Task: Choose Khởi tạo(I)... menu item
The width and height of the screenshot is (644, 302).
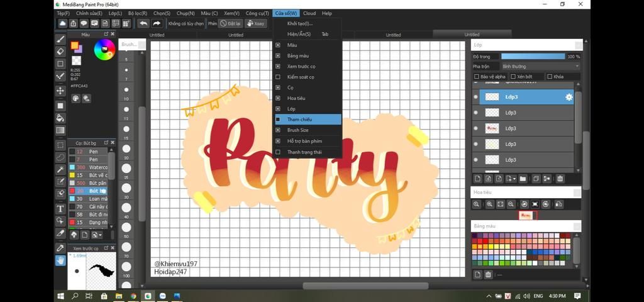Action: [308, 23]
